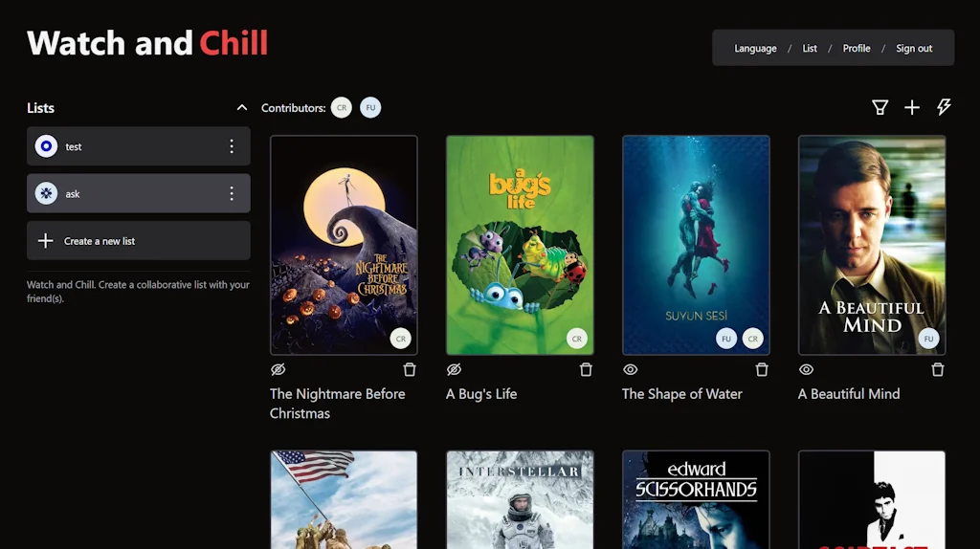
Task: Click trash icon under The Shape of Water
Action: pyautogui.click(x=762, y=369)
